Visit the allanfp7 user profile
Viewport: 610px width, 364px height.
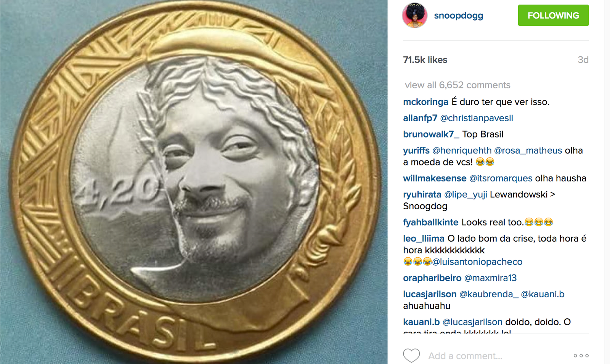click(x=420, y=118)
